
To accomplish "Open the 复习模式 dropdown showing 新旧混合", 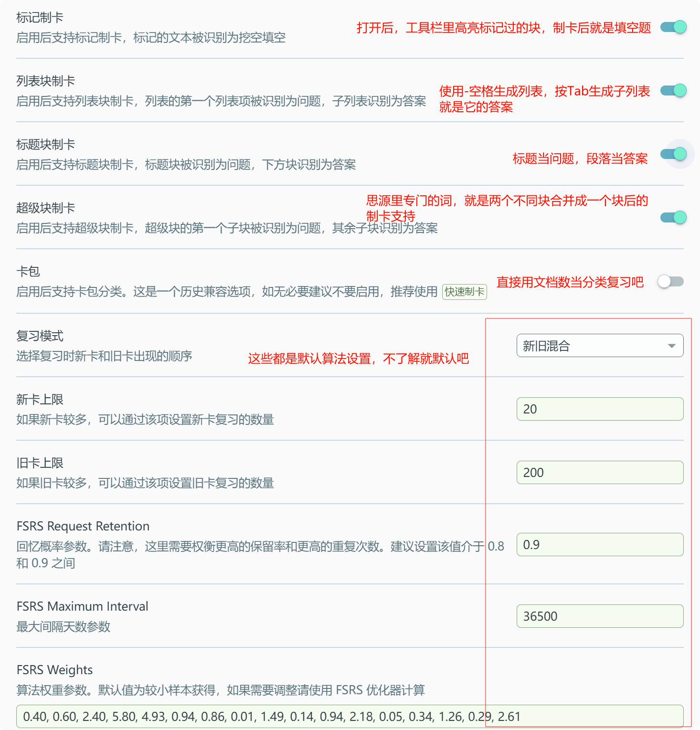I will coord(600,346).
